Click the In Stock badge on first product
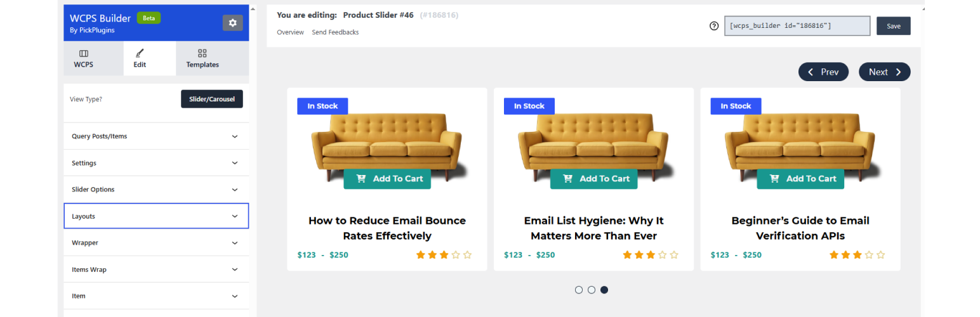This screenshot has width=980, height=317. pyautogui.click(x=322, y=106)
